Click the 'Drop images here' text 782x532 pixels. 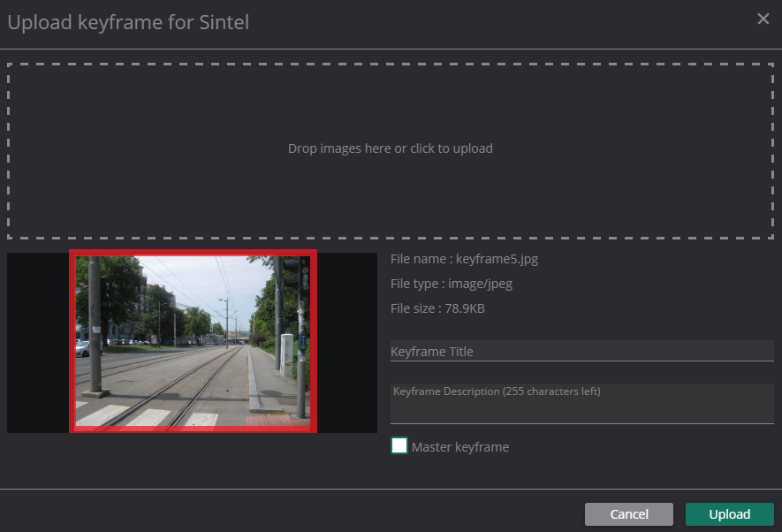[x=391, y=148]
